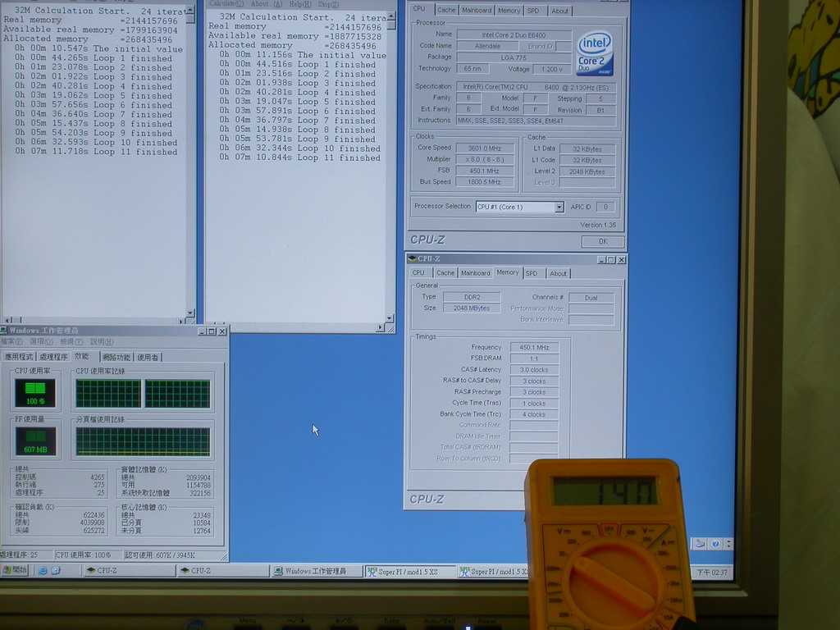This screenshot has height=630, width=840.
Task: Click the CPU usage 100 % gauge
Action: [x=35, y=393]
